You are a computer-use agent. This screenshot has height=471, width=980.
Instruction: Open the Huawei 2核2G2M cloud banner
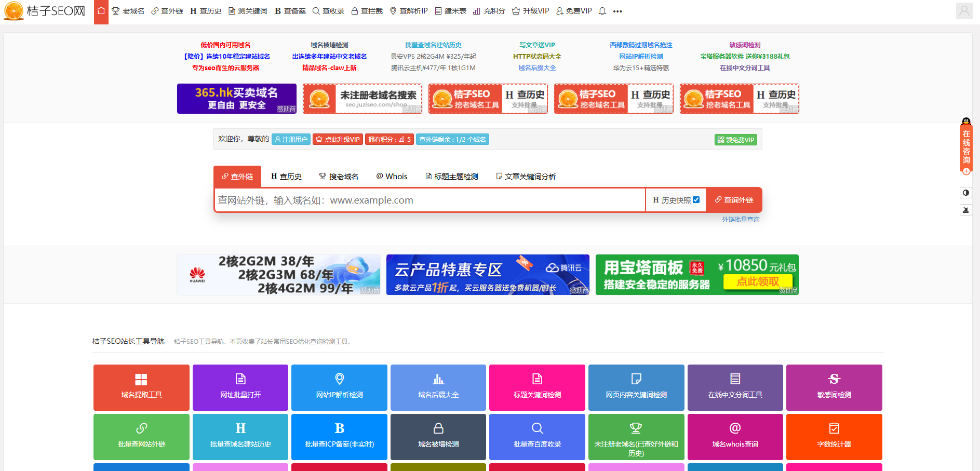(x=278, y=275)
